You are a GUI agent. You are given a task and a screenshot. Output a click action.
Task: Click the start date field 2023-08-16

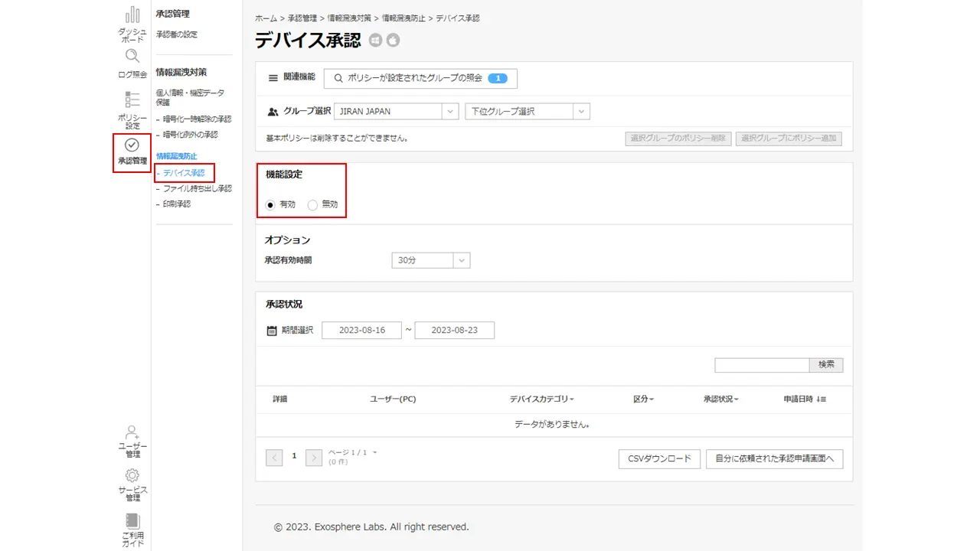pyautogui.click(x=361, y=331)
